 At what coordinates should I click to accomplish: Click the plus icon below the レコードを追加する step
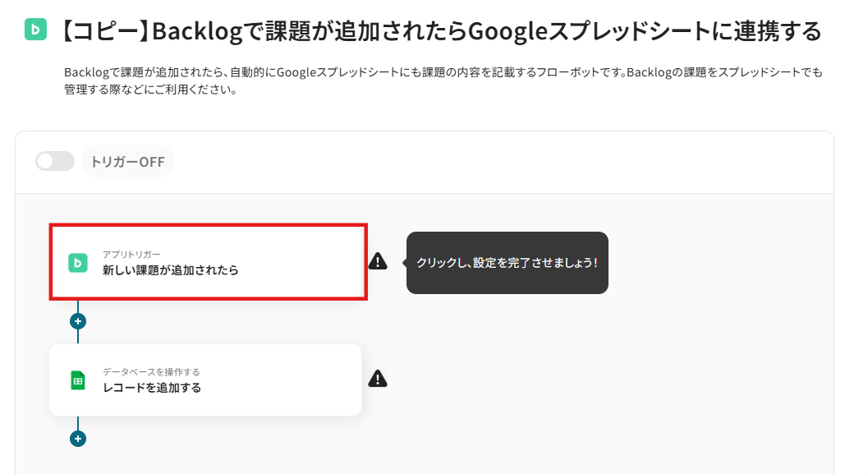78,439
